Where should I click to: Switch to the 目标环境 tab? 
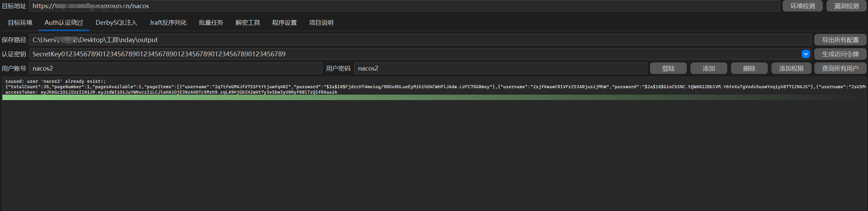click(20, 23)
